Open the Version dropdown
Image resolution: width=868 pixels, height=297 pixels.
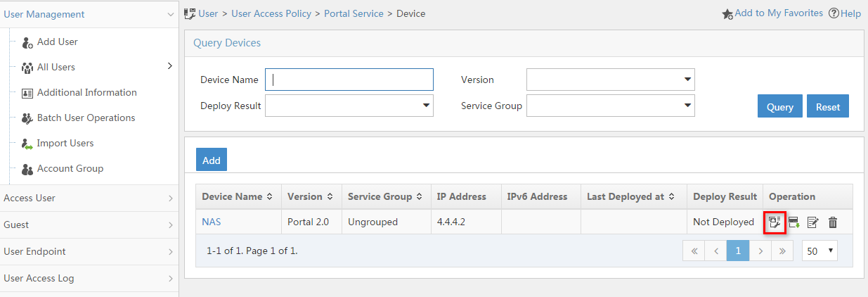(x=611, y=80)
